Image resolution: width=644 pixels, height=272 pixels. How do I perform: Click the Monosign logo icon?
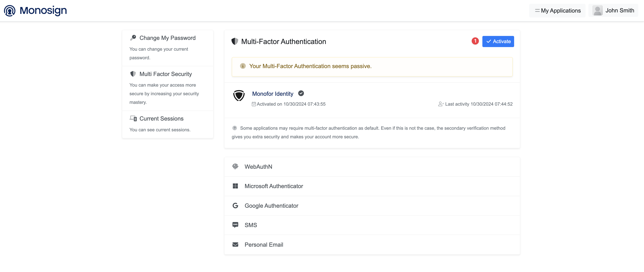tap(10, 11)
